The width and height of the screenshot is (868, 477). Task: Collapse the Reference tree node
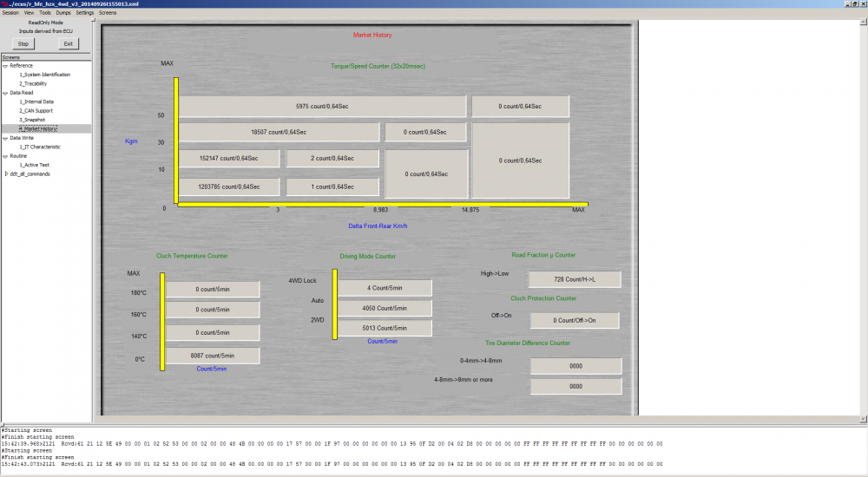(5, 66)
